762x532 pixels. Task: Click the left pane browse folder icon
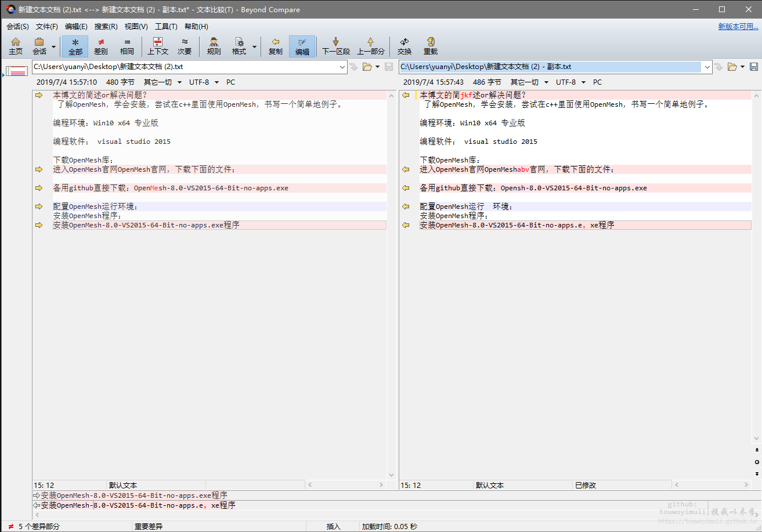[x=367, y=67]
